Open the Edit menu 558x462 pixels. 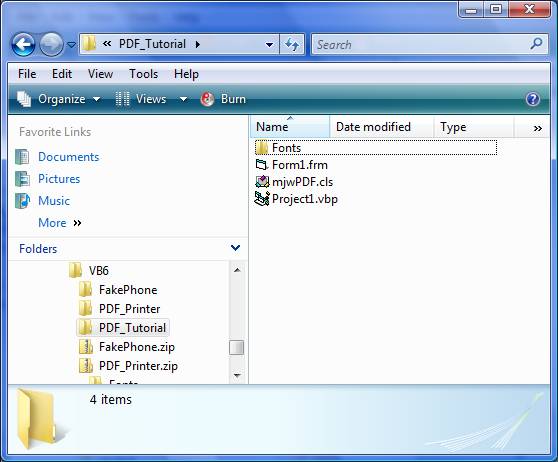point(62,74)
